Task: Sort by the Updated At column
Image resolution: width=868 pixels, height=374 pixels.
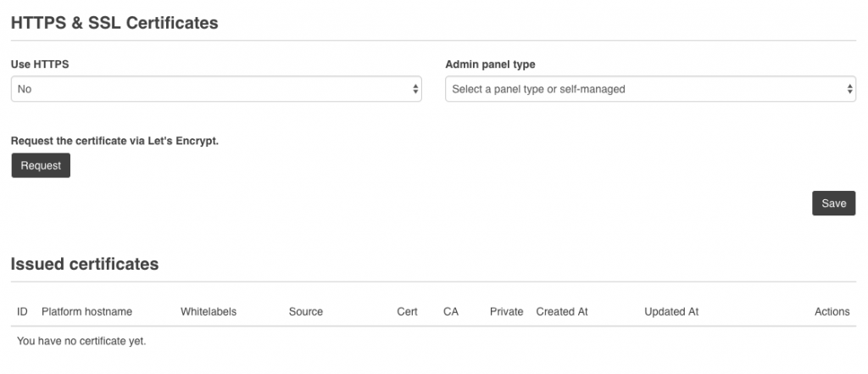Action: (671, 311)
